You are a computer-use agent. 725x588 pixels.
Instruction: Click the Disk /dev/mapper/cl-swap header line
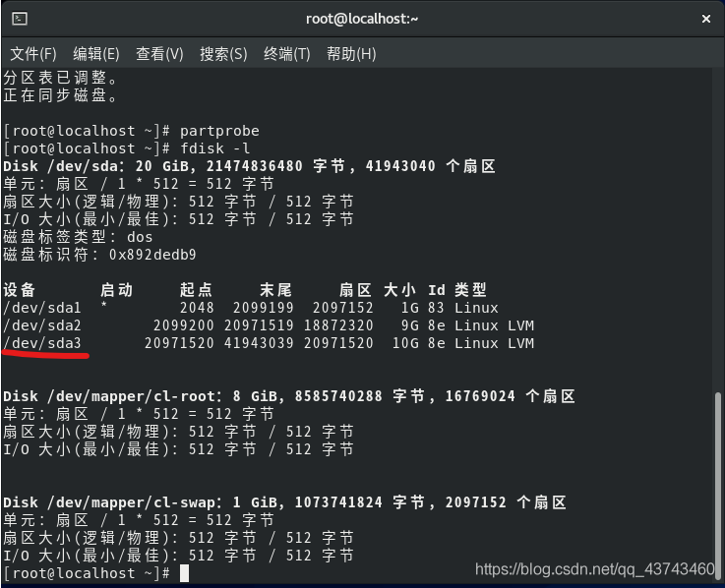tap(284, 502)
